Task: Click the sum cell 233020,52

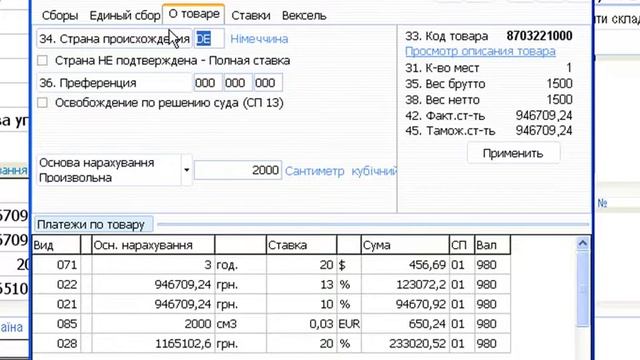Action: coord(405,343)
